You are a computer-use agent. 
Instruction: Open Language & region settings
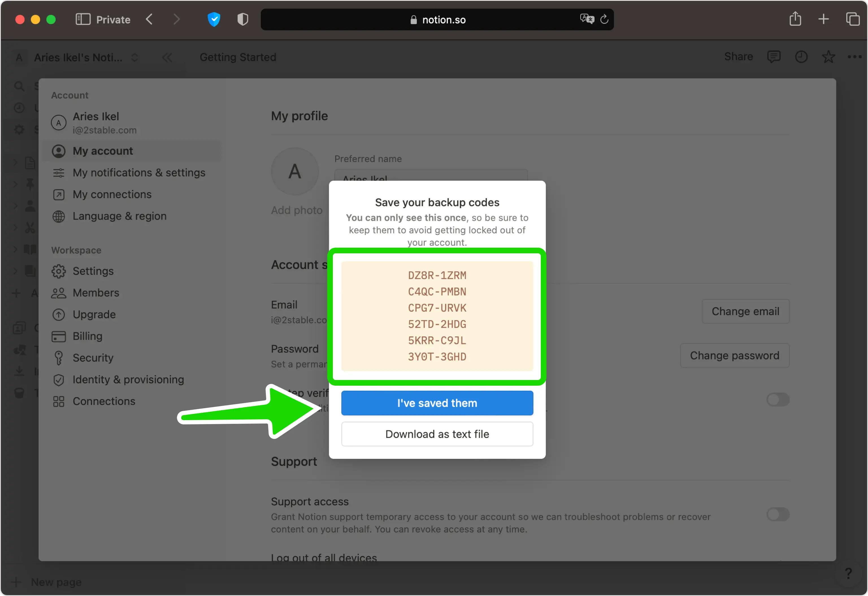point(133,216)
